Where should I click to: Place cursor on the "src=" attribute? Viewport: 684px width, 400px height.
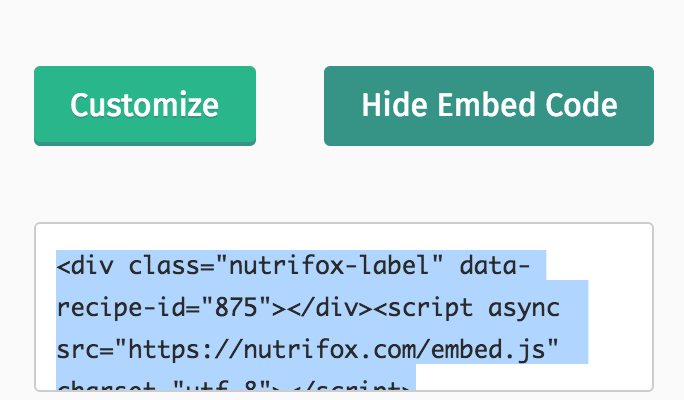(85, 350)
